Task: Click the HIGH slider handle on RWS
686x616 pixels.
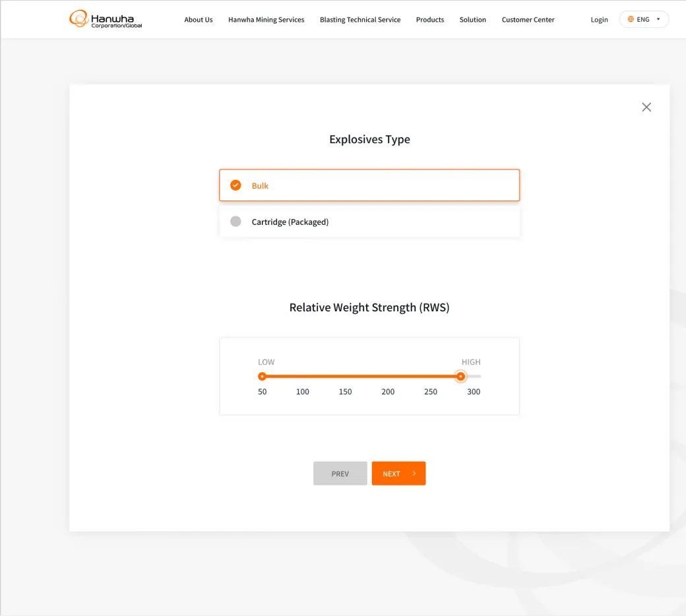Action: [x=460, y=377]
